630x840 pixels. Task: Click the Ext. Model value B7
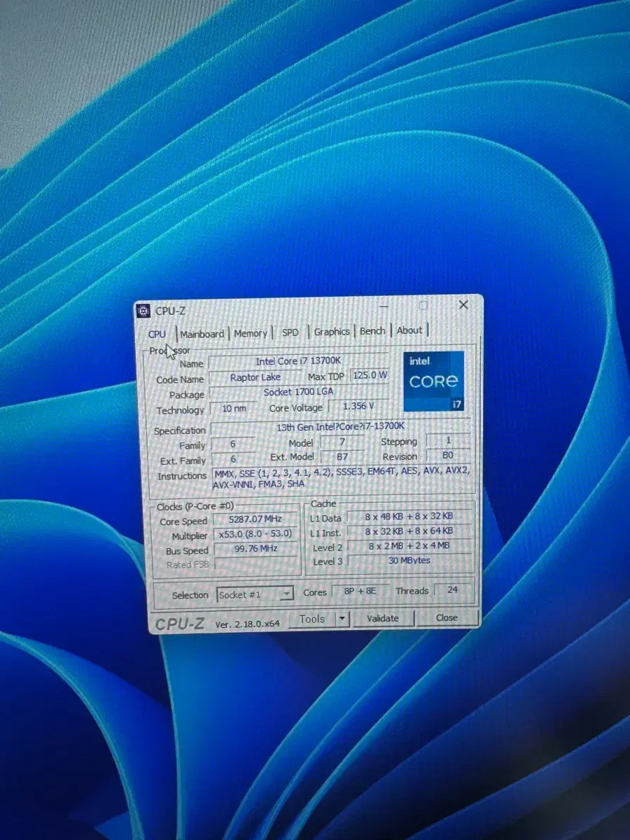[342, 456]
